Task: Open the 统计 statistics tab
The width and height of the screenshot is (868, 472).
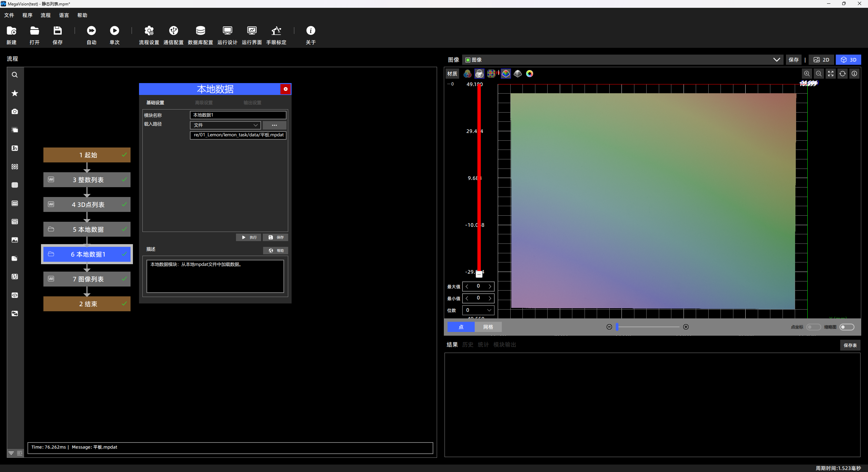Action: (x=483, y=345)
